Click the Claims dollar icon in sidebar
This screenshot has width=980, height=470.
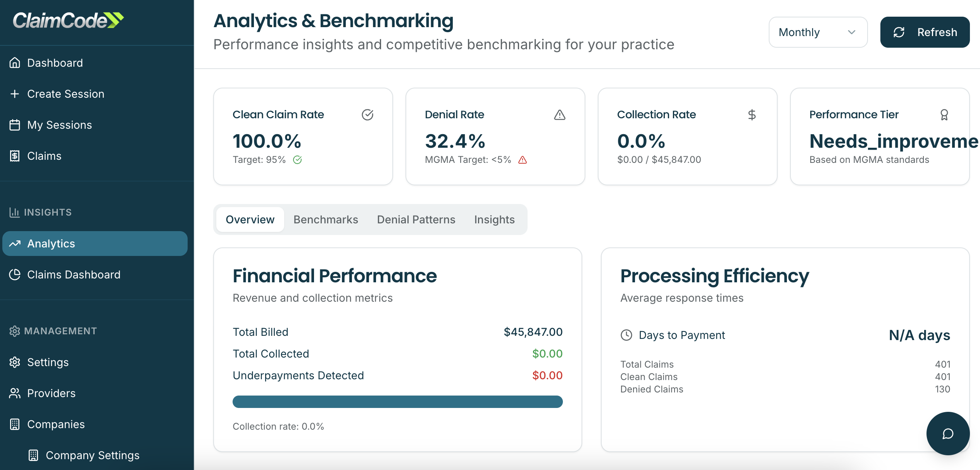point(15,156)
